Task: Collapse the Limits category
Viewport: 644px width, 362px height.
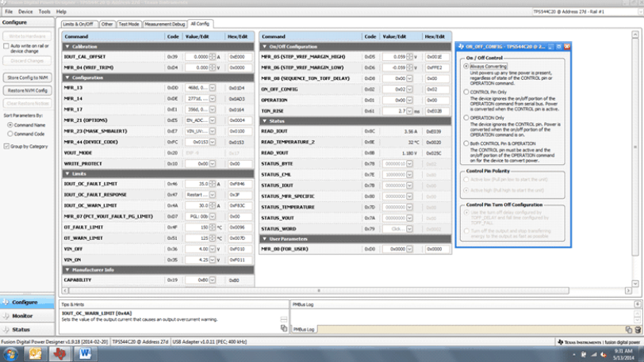Action: pyautogui.click(x=67, y=173)
